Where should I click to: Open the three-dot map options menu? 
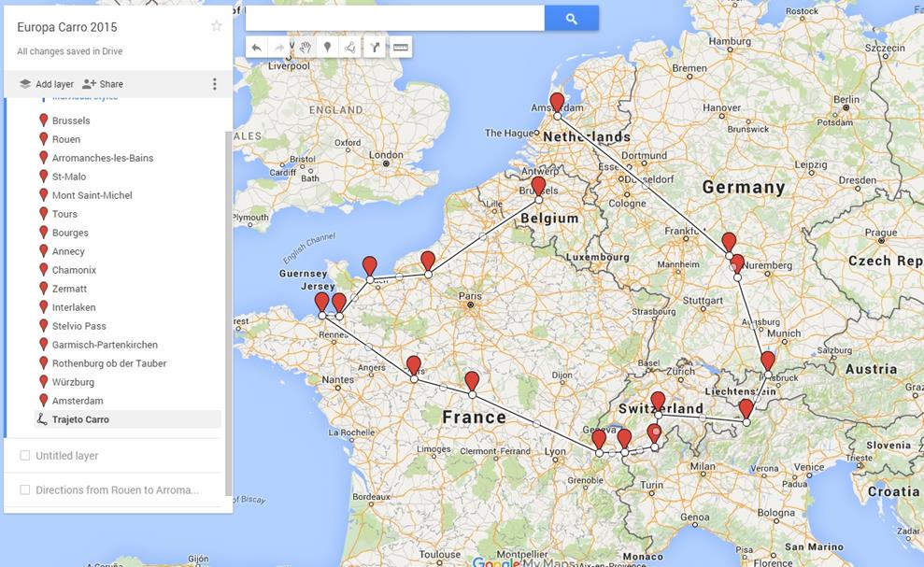(x=214, y=84)
